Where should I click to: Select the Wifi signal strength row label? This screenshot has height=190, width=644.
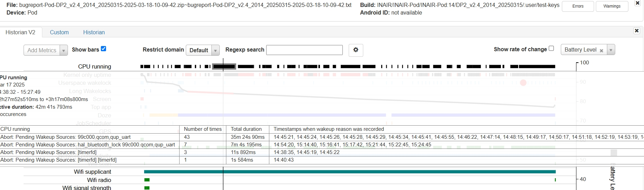click(x=87, y=188)
